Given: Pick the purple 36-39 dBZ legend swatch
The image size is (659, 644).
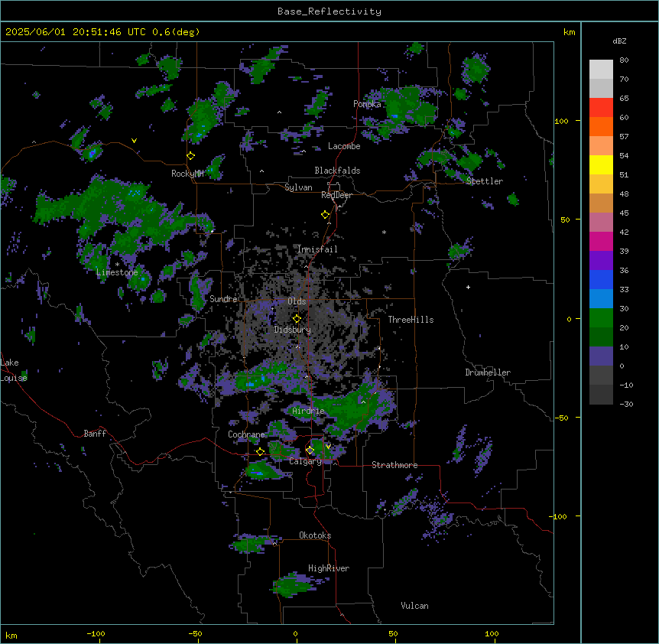Looking at the screenshot, I should (x=601, y=261).
